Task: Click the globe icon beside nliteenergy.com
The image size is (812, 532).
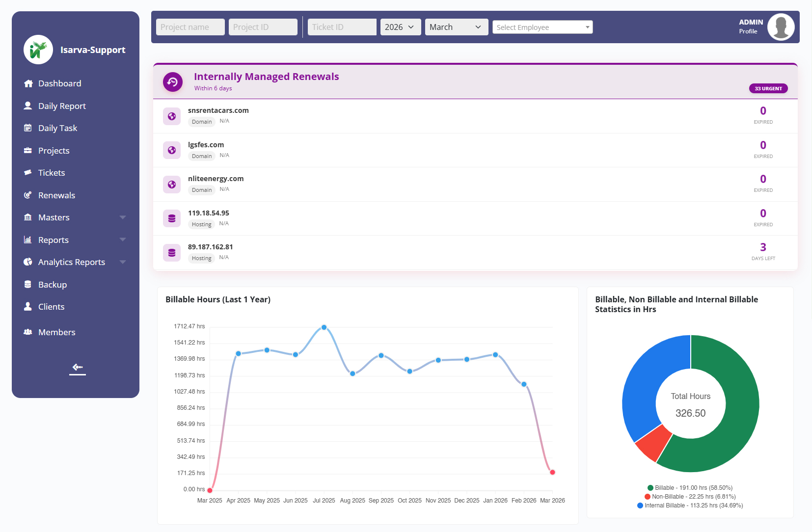Action: click(172, 185)
